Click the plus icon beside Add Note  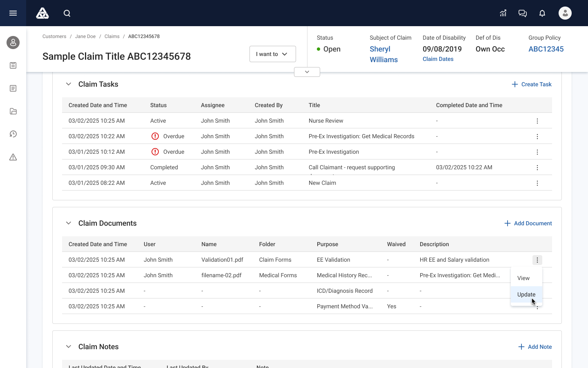click(521, 347)
